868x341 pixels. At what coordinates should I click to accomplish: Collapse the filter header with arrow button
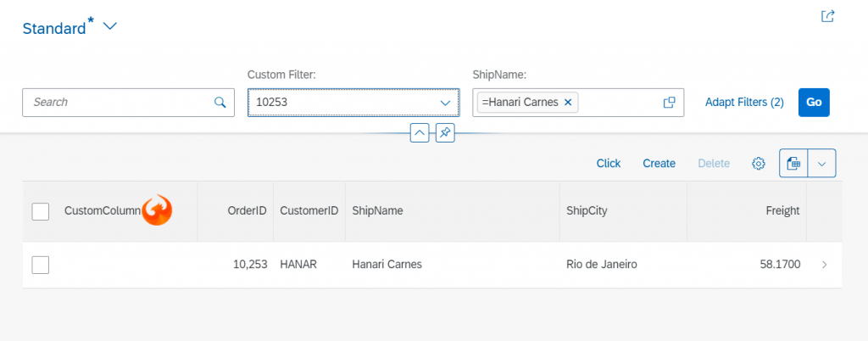[x=420, y=133]
